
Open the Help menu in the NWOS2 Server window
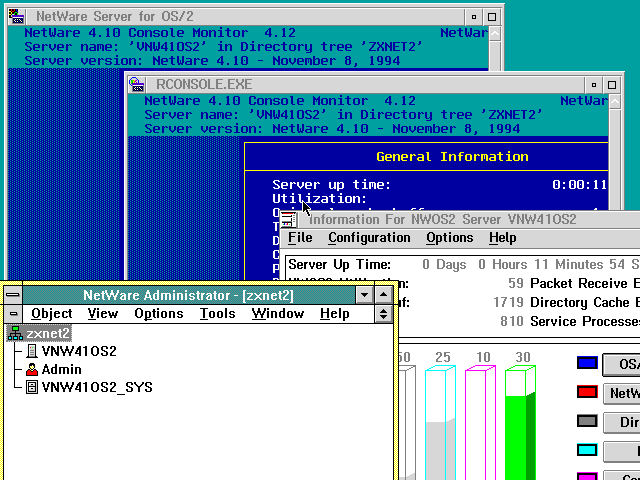[x=502, y=238]
